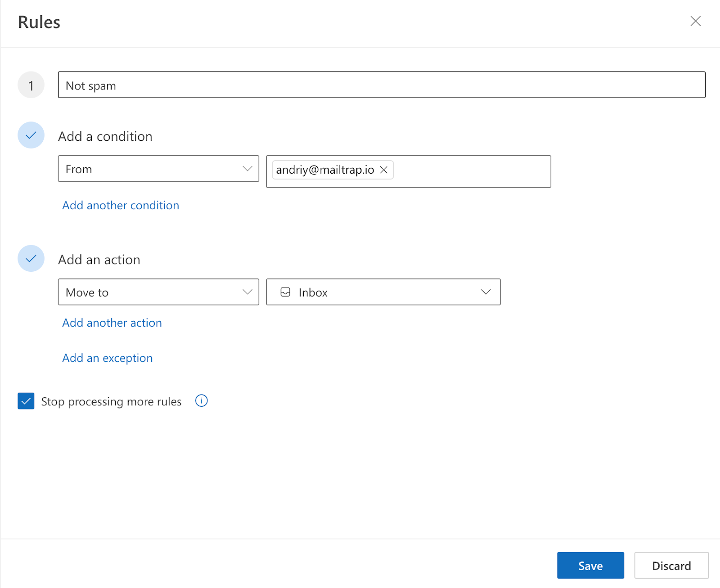Click the rule number 1 badge
720x588 pixels.
[x=31, y=85]
